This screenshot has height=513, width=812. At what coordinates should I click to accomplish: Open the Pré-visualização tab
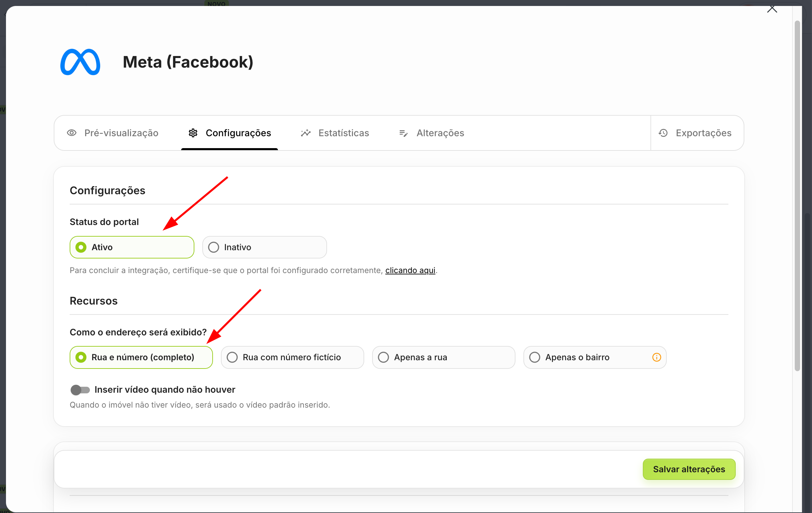pos(113,133)
